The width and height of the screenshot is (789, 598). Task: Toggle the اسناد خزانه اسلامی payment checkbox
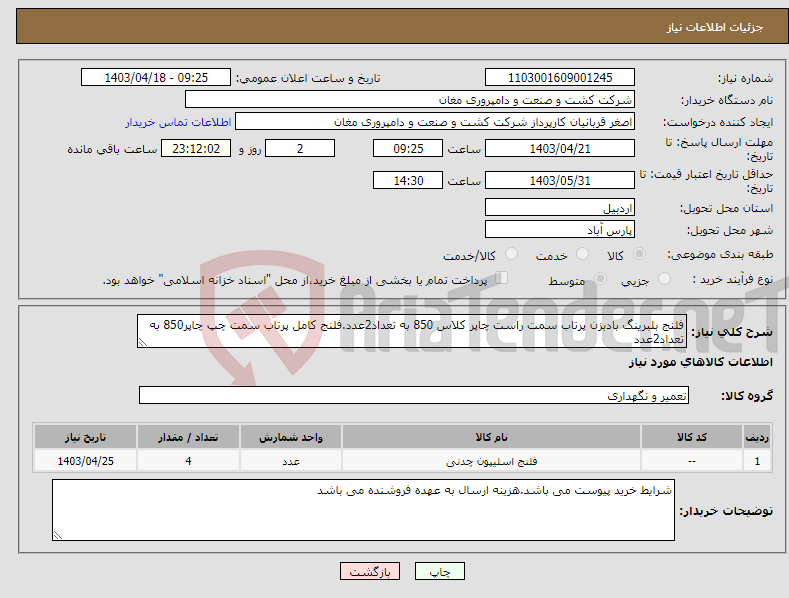click(x=501, y=278)
